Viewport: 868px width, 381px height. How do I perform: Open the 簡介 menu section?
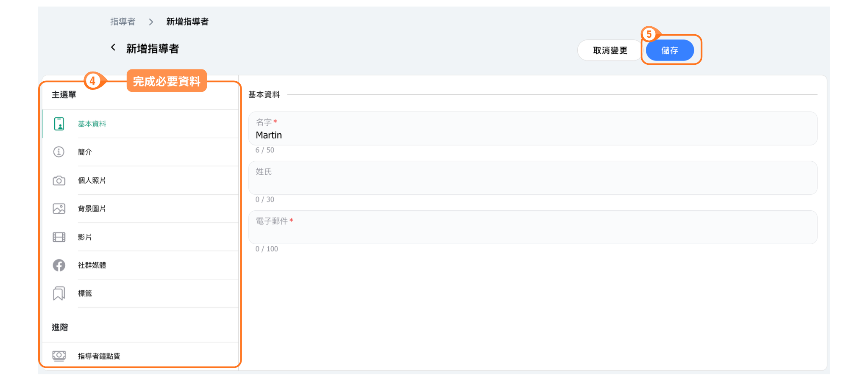pyautogui.click(x=85, y=152)
